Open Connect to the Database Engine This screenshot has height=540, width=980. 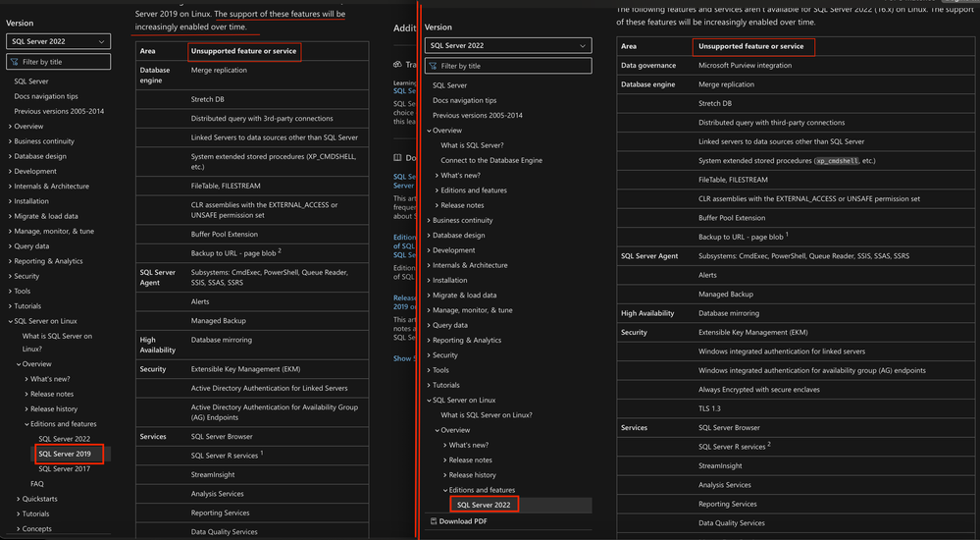point(491,160)
